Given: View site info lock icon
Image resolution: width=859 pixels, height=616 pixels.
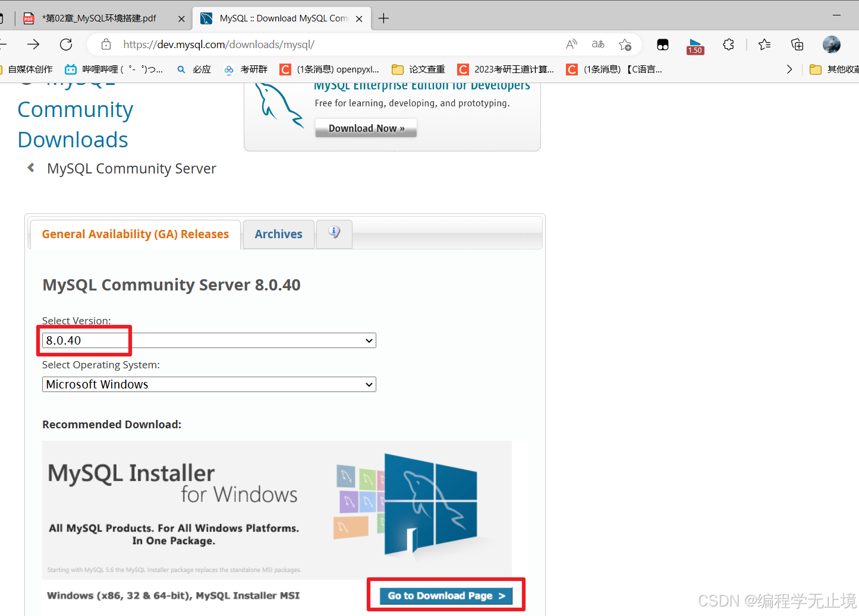Looking at the screenshot, I should point(106,45).
